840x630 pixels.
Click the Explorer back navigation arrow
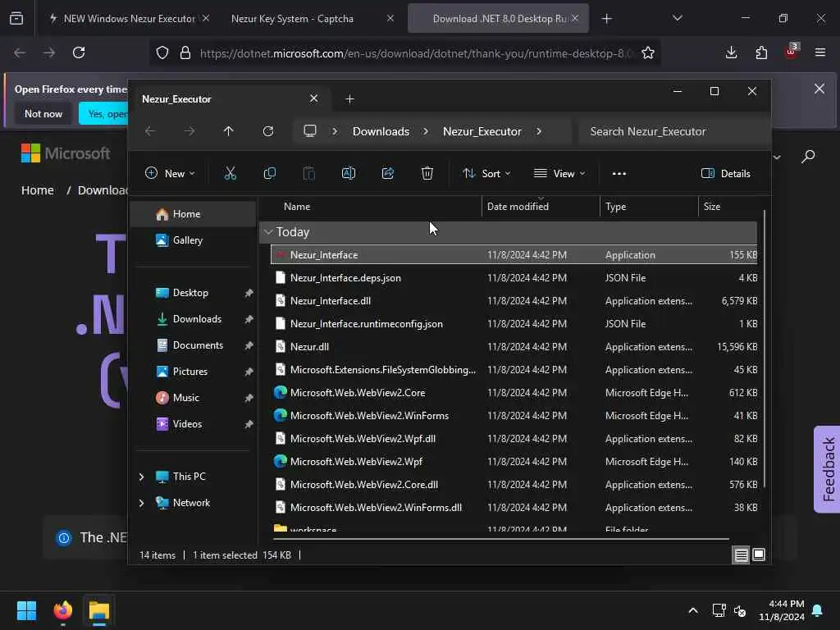(150, 131)
